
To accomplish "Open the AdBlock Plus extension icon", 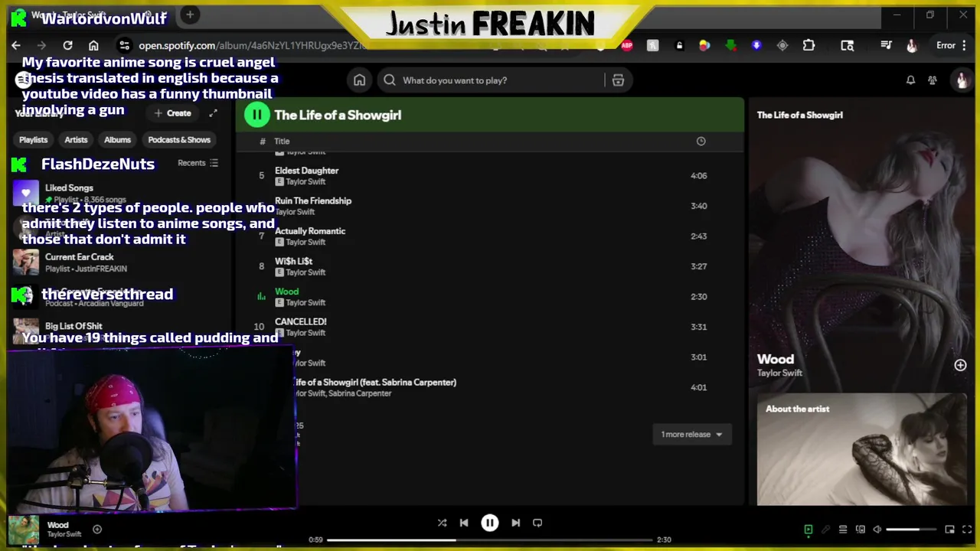I will [x=627, y=45].
